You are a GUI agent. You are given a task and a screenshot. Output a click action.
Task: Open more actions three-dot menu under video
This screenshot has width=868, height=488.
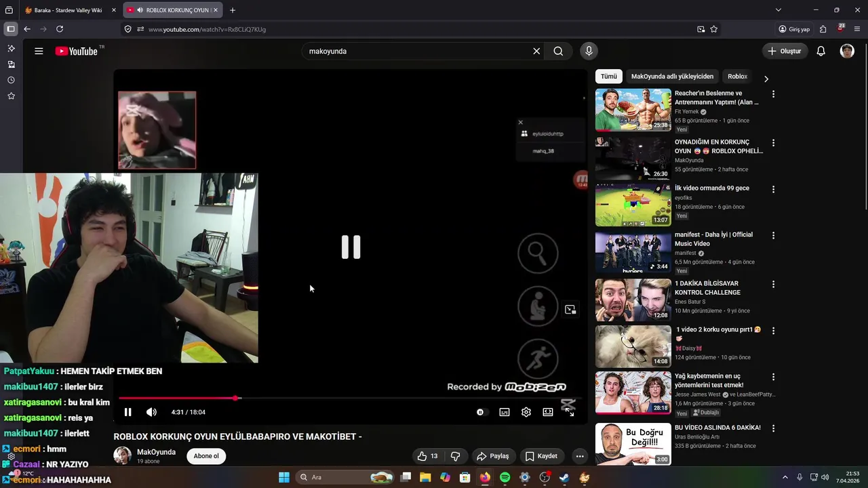point(580,456)
